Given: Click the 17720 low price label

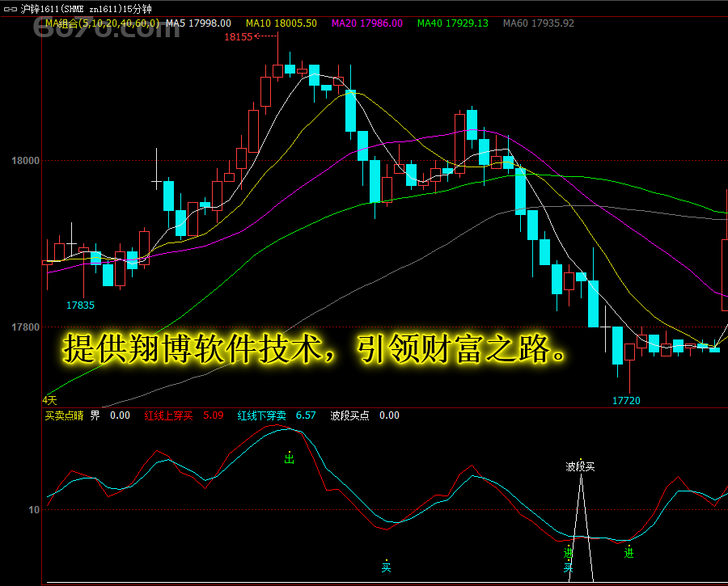Looking at the screenshot, I should (626, 400).
